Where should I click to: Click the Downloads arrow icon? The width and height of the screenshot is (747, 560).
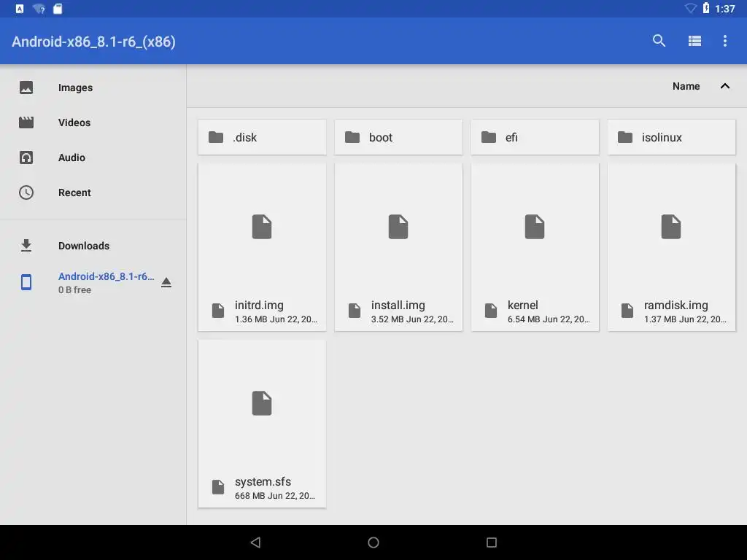click(x=26, y=246)
